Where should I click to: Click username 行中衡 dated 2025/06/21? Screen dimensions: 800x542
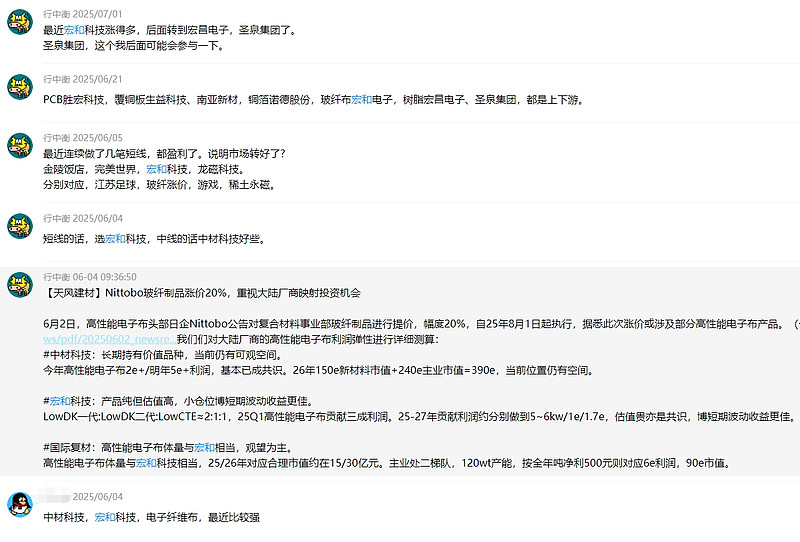pos(56,79)
